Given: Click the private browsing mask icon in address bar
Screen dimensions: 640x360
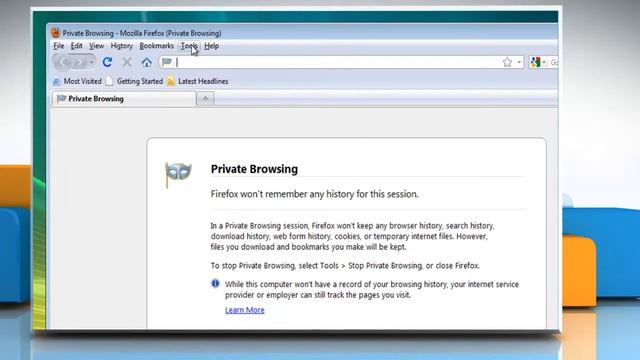Looking at the screenshot, I should click(x=167, y=62).
